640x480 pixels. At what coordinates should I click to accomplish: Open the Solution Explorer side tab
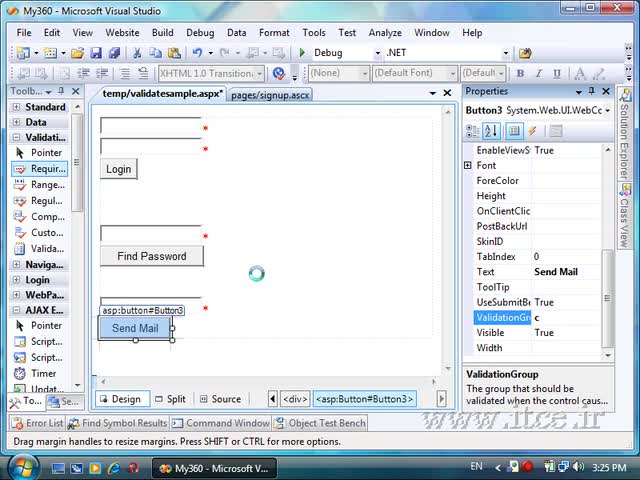tap(624, 133)
